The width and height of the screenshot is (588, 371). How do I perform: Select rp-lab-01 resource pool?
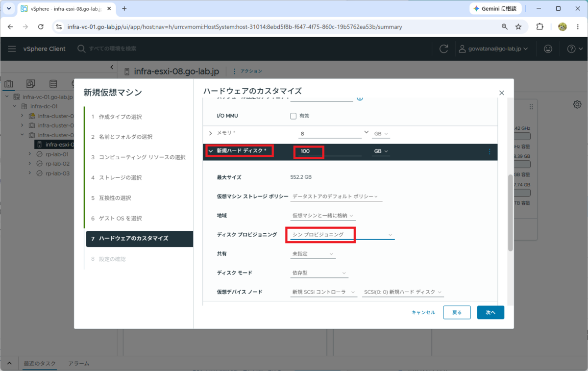tap(57, 154)
